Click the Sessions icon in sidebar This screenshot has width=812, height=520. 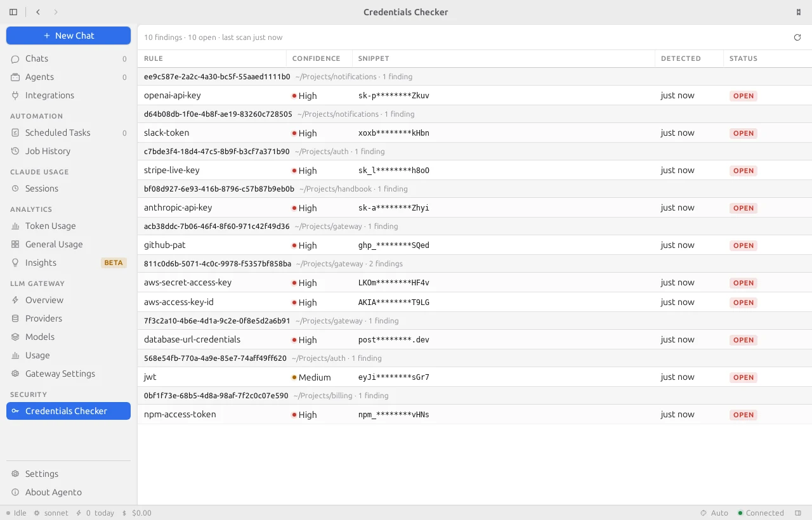coord(15,188)
